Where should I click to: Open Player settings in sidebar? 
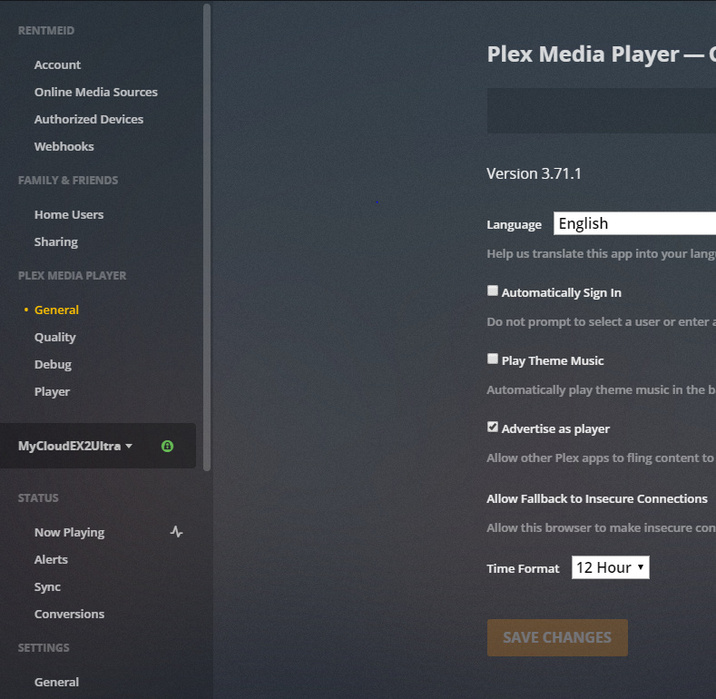(x=52, y=392)
